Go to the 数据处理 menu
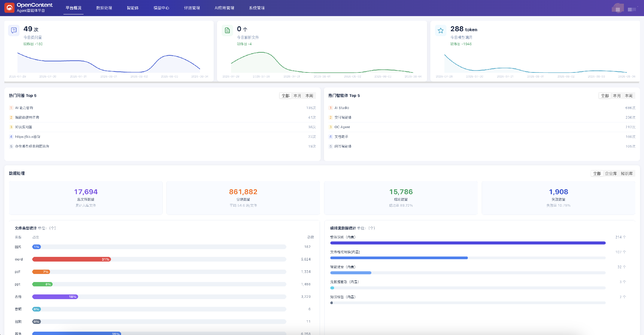644x335 pixels. 104,8
